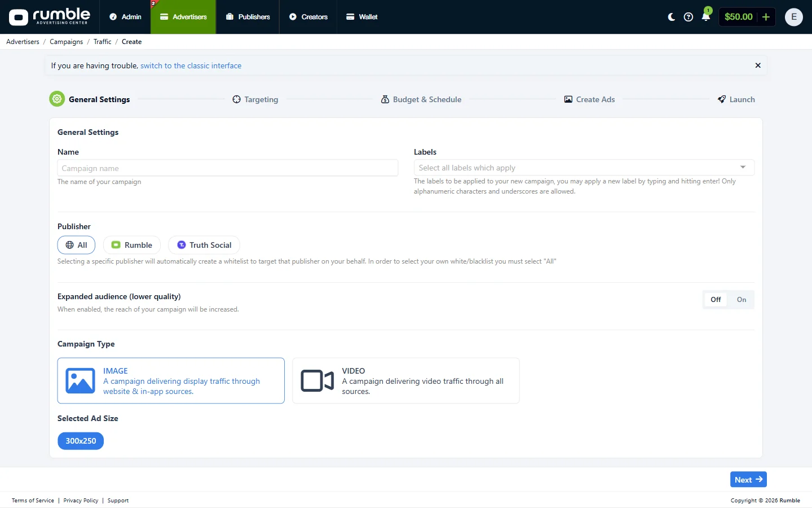
Task: Focus the Campaign name input field
Action: [x=228, y=168]
